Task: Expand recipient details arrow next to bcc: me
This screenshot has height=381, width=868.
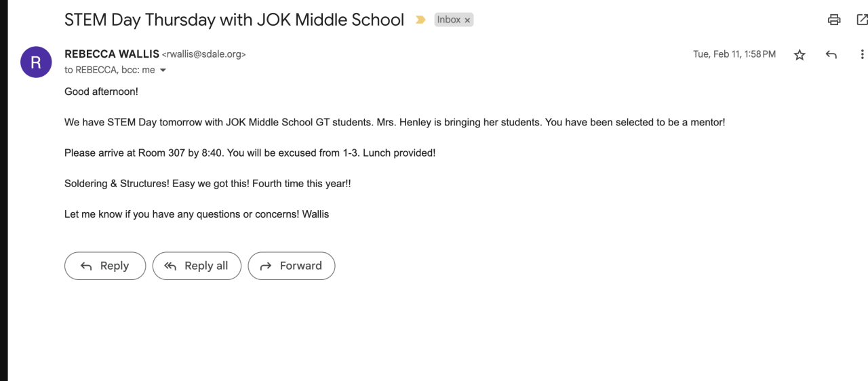Action: [x=163, y=71]
